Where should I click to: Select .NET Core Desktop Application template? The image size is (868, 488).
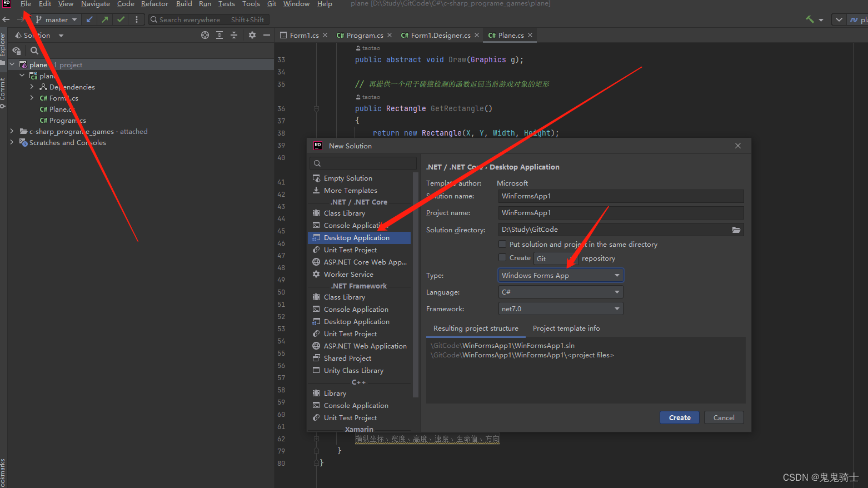click(x=360, y=237)
